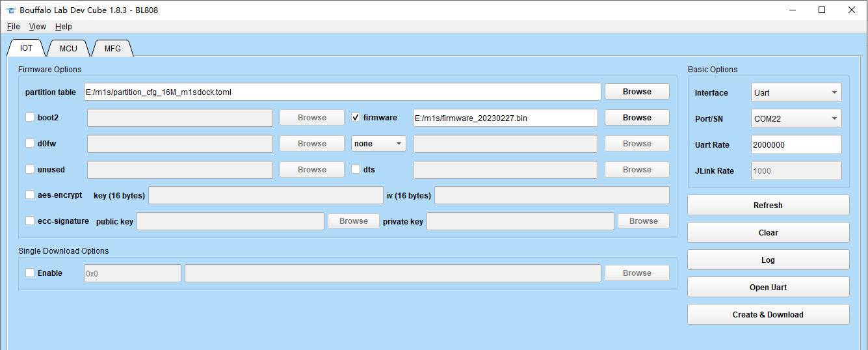868x350 pixels.
Task: Open the View menu
Action: pos(38,27)
